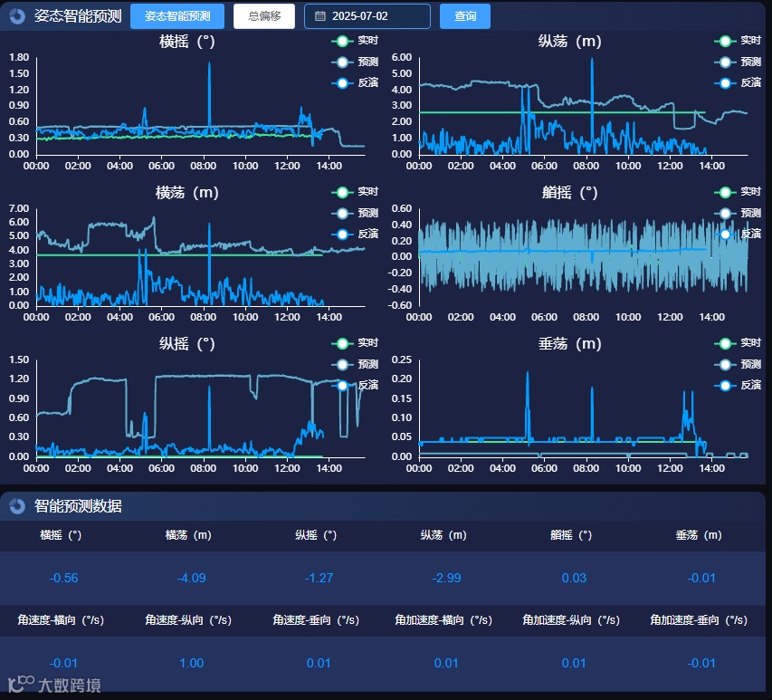772x700 pixels.
Task: Hide 实时 series in 横荡 chart
Action: [355, 192]
